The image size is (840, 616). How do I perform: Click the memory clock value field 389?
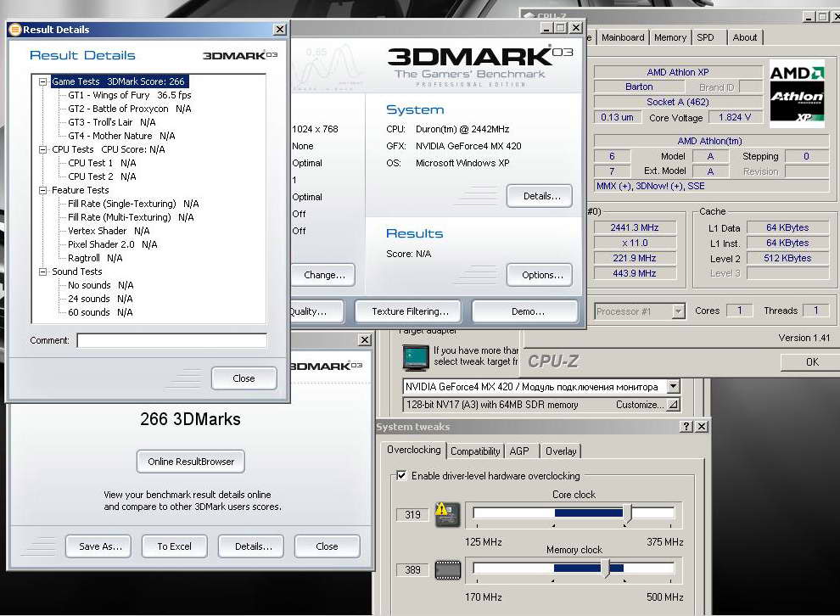[412, 570]
